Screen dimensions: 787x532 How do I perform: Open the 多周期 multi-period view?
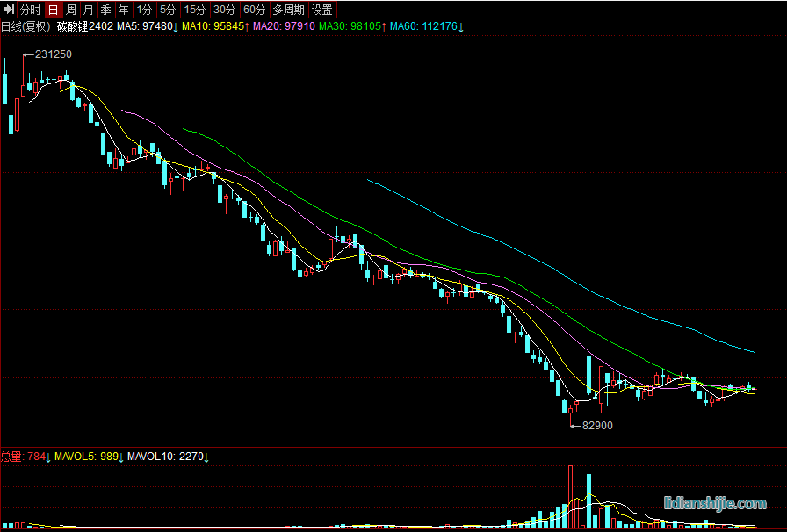click(288, 10)
